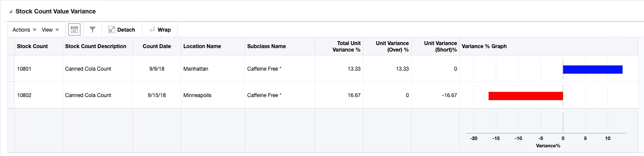Collapse the Stock Count Value Variance panel
Viewport: 644px width, 156px height.
(x=10, y=11)
